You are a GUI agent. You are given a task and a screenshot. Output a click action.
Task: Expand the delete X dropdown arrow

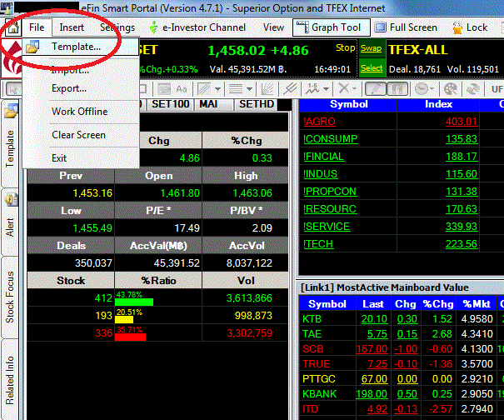(x=355, y=89)
